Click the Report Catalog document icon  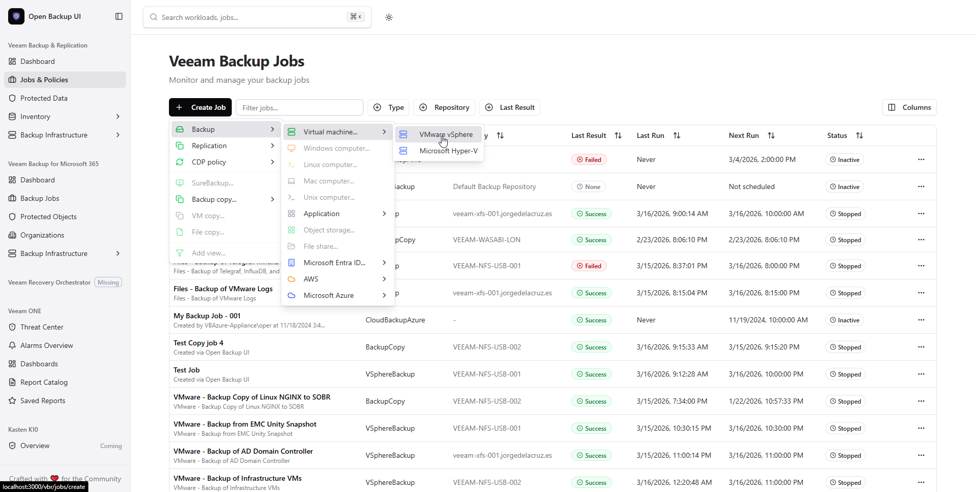pos(12,382)
